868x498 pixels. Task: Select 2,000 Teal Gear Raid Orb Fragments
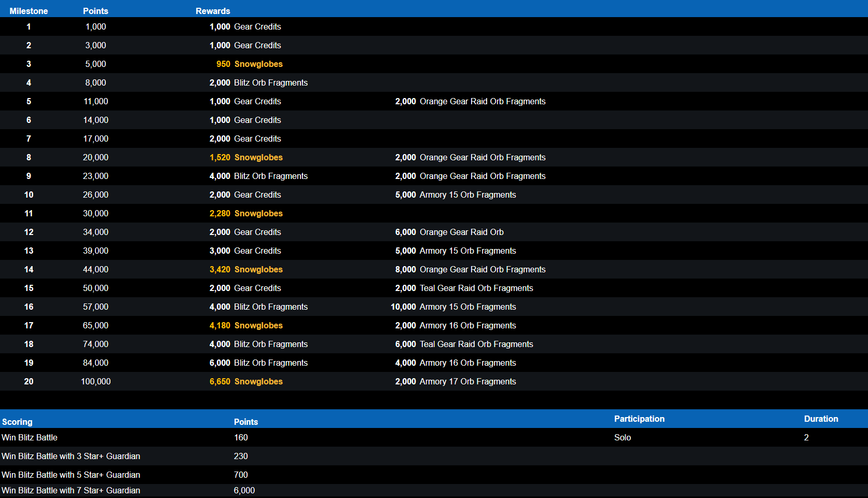(x=464, y=288)
